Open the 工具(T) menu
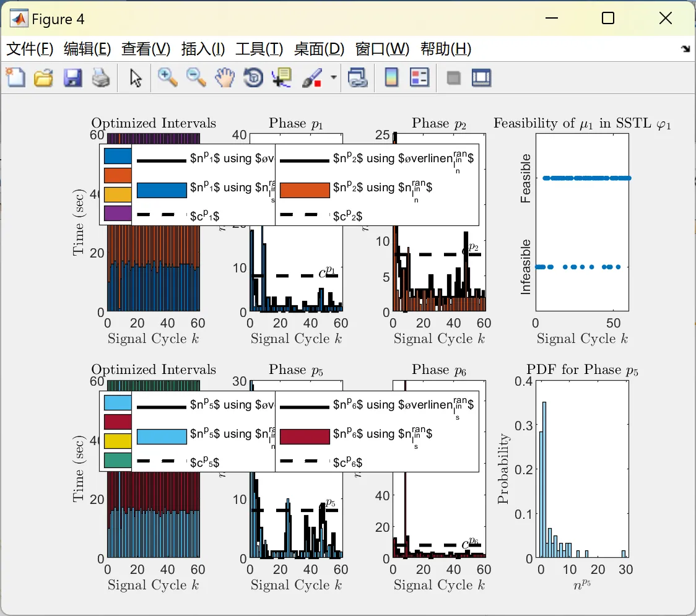Image resolution: width=696 pixels, height=616 pixels. point(259,49)
